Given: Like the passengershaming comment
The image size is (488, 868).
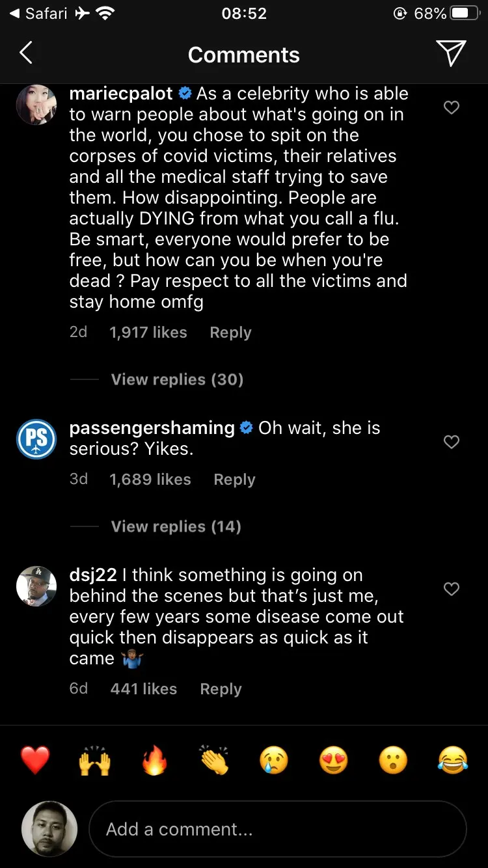Looking at the screenshot, I should coord(452,442).
